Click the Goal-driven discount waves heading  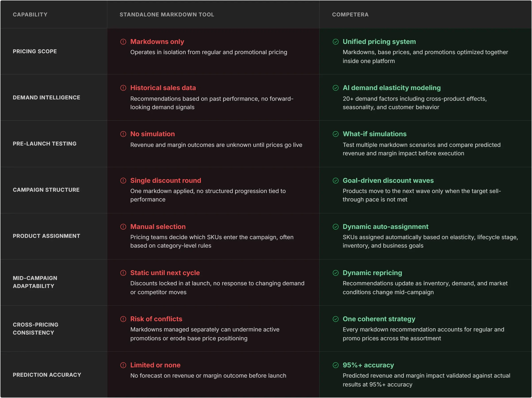tap(388, 181)
